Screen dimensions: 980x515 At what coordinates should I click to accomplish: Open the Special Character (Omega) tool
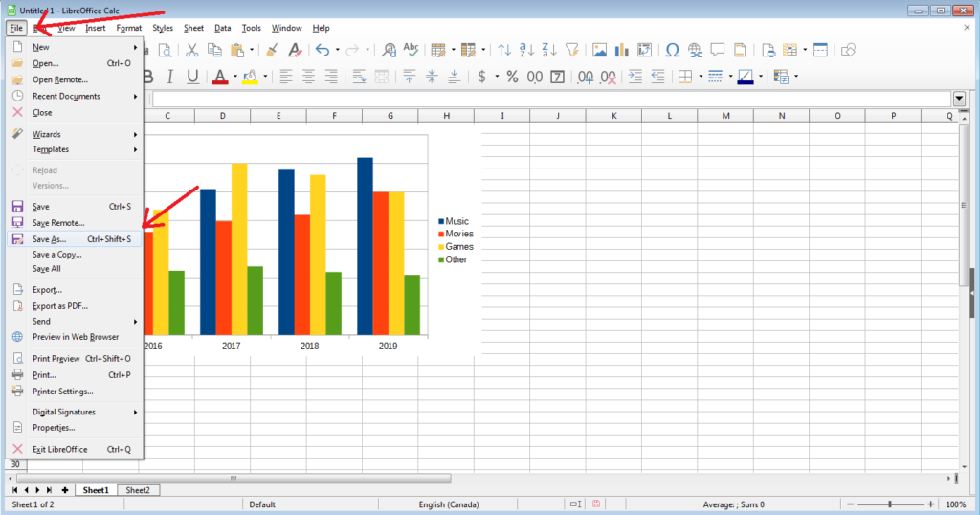tap(672, 50)
